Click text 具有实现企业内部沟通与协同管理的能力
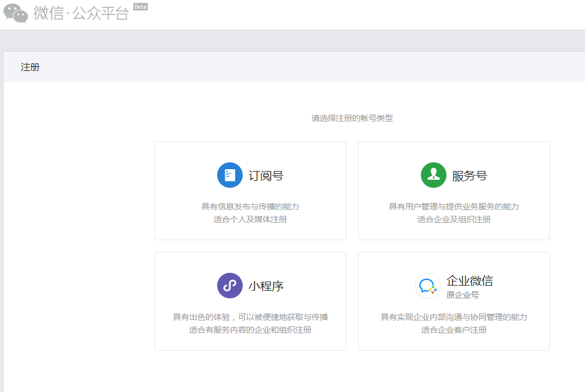The image size is (585, 392). 454,317
